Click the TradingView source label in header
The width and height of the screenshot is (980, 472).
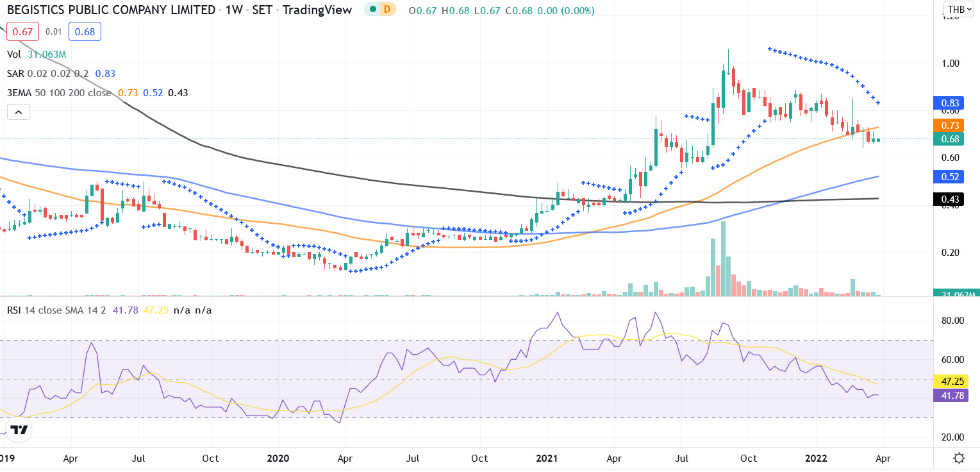317,10
